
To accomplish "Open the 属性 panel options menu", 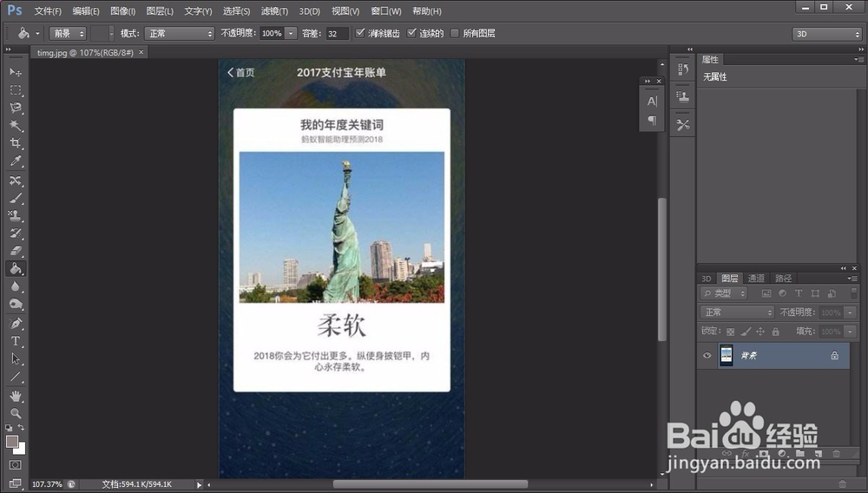I will (x=857, y=59).
